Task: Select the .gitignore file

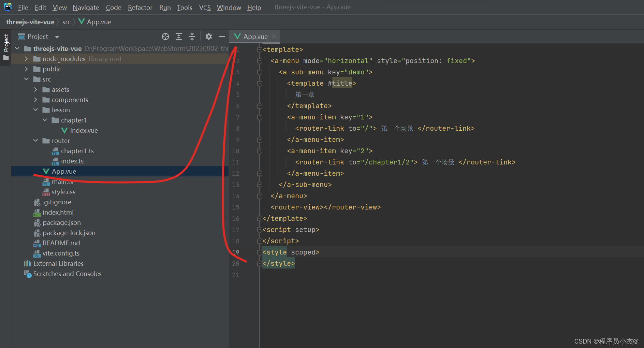Action: click(57, 202)
